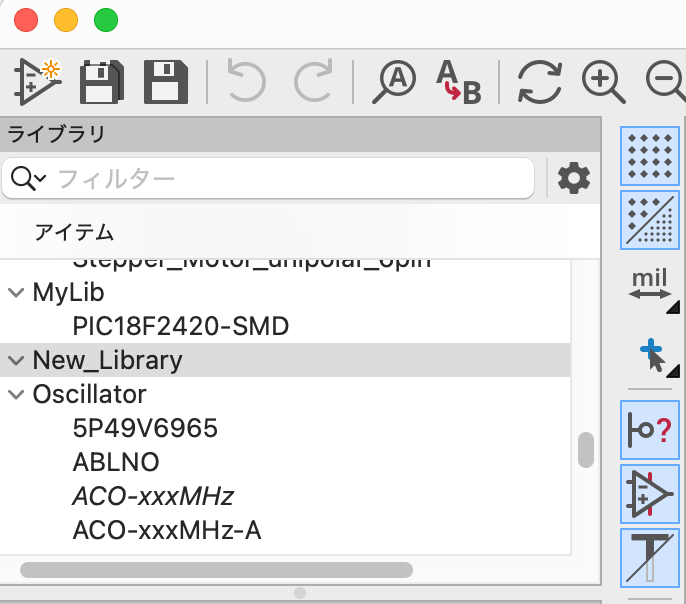Create a new symbol
The image size is (686, 604).
[37, 82]
